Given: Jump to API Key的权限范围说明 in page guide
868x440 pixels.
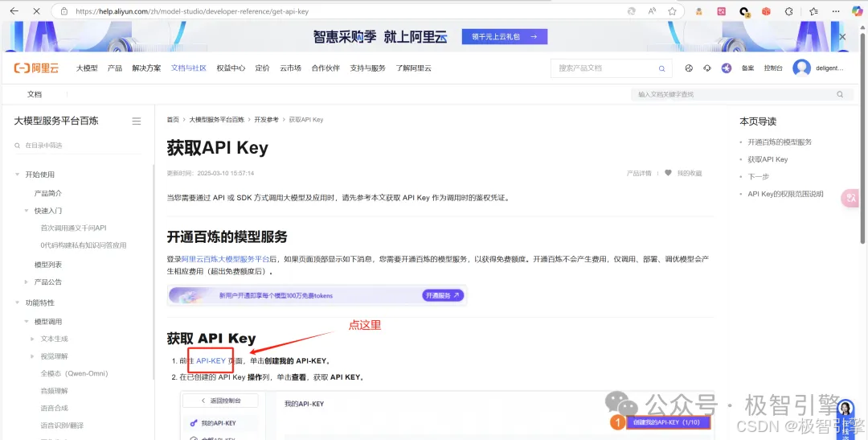Looking at the screenshot, I should (x=785, y=194).
